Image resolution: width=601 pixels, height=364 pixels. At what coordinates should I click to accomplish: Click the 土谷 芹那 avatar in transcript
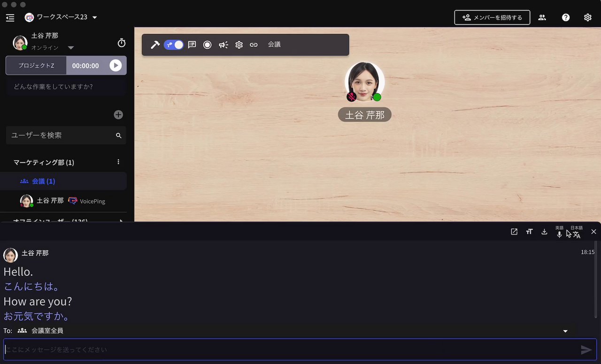click(10, 255)
